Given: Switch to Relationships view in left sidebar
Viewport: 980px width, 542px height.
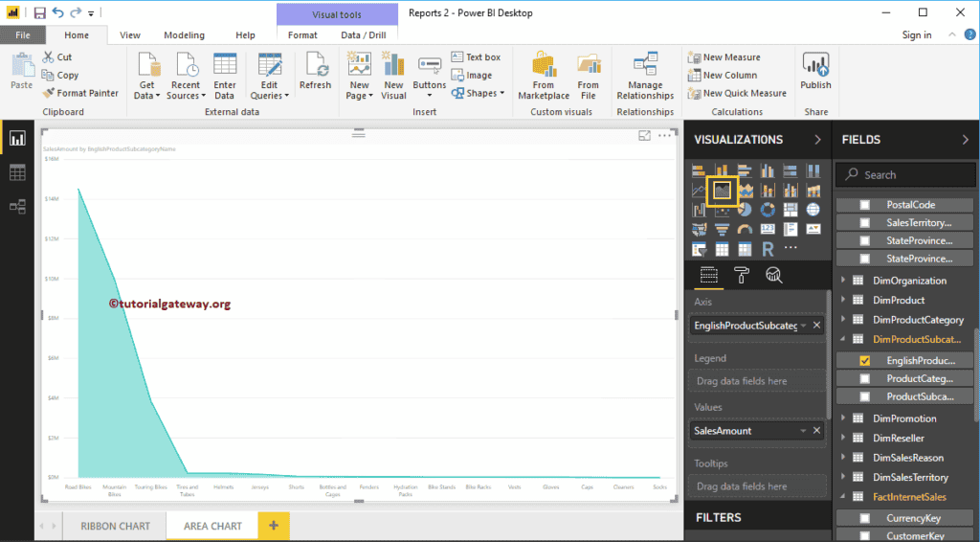Looking at the screenshot, I should (17, 206).
